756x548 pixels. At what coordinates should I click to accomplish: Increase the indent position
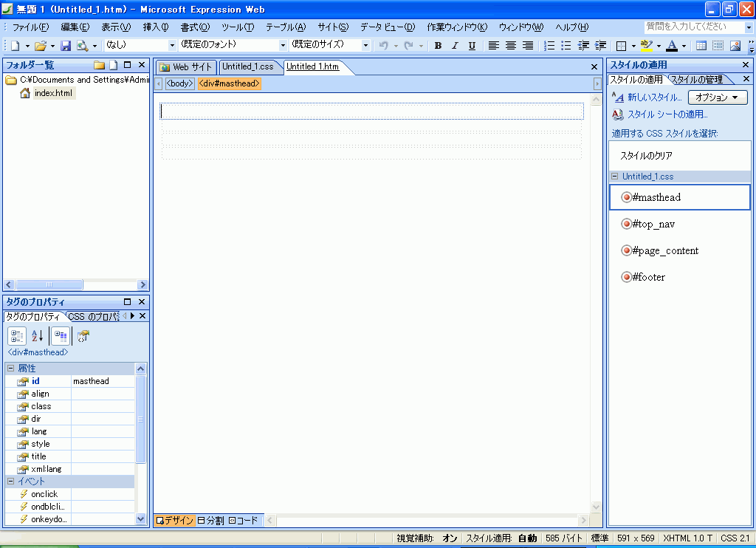[601, 45]
